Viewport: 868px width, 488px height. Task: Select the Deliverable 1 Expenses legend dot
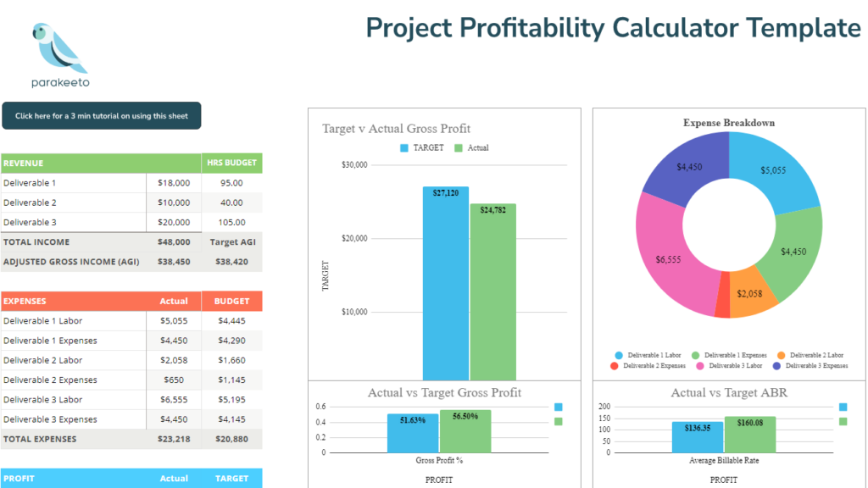[x=697, y=355]
